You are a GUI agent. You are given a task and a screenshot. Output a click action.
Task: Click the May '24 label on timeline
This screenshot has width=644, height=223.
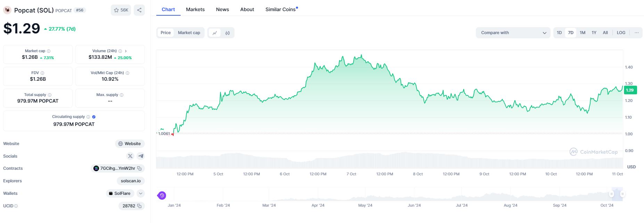pyautogui.click(x=365, y=205)
